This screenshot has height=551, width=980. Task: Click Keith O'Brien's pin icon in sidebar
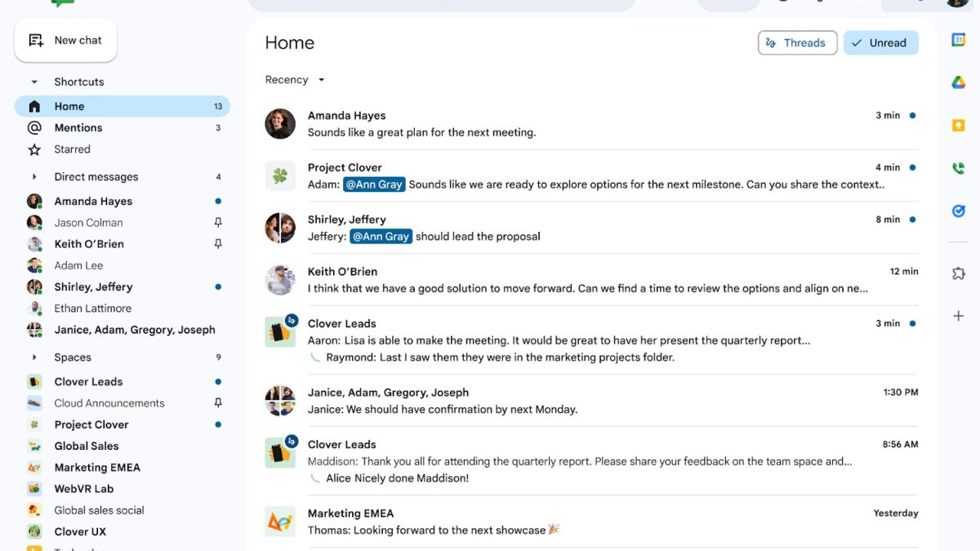pos(218,243)
